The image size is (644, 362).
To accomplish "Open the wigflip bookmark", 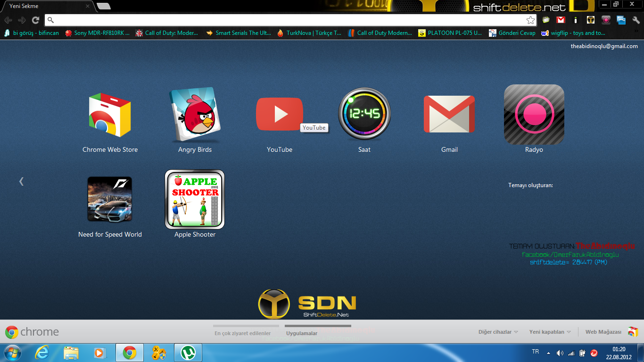I will (x=573, y=33).
